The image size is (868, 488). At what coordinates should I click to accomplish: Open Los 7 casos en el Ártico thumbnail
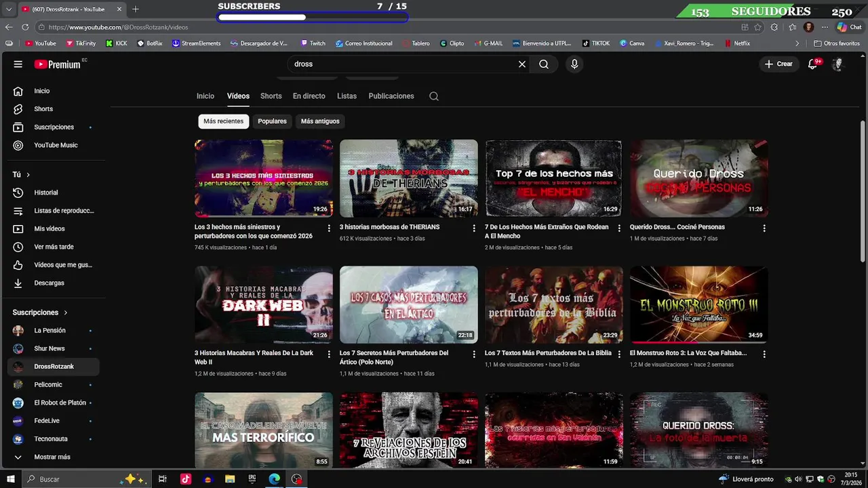[x=408, y=305]
